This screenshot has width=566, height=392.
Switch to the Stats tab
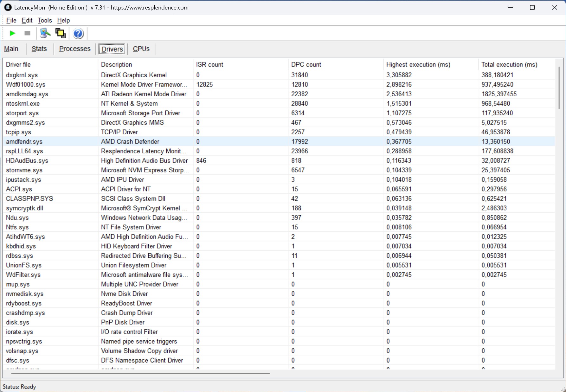click(x=39, y=49)
